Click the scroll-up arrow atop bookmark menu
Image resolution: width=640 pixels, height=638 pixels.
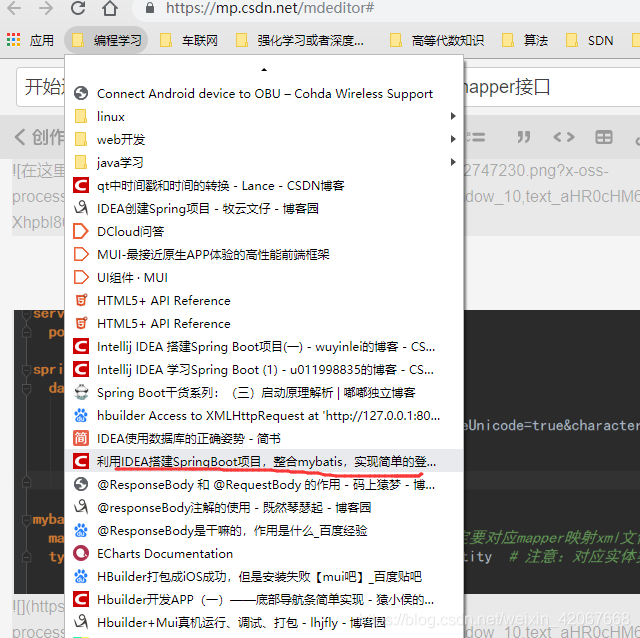[264, 70]
